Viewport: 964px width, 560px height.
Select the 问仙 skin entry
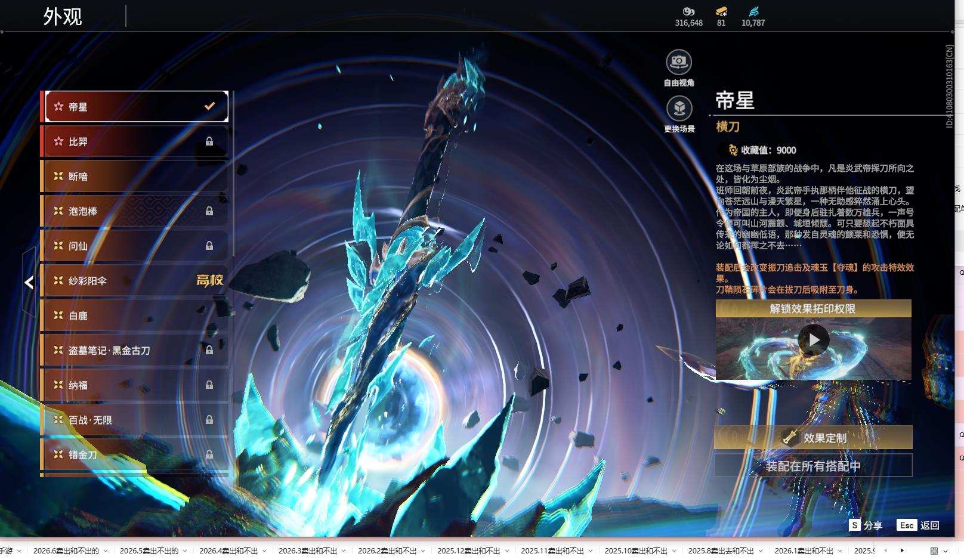pos(137,246)
